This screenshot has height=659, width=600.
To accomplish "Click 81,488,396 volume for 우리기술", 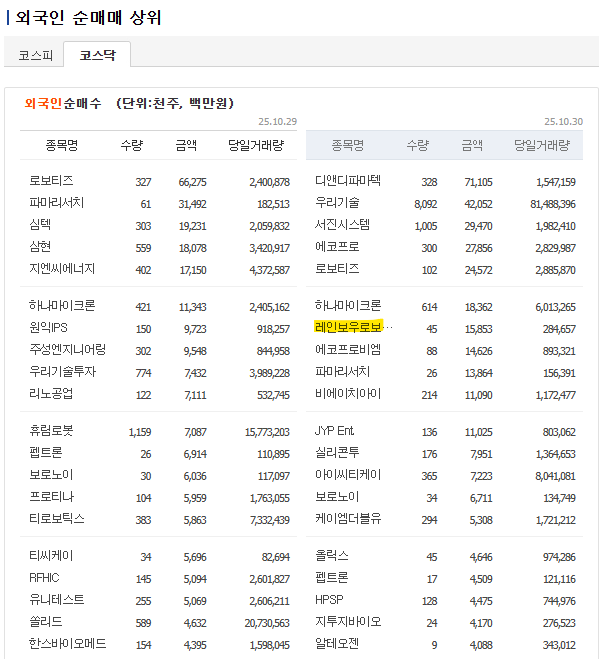I will [553, 204].
